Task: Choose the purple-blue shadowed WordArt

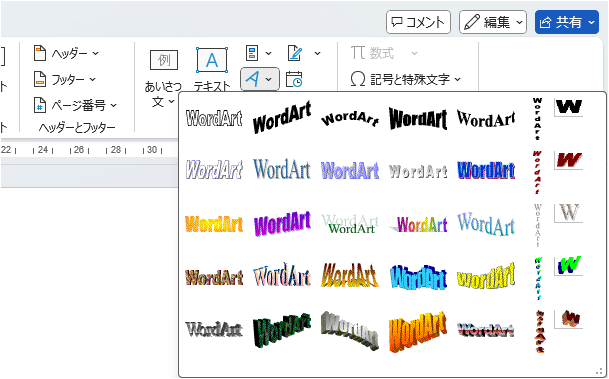Action: [x=350, y=170]
